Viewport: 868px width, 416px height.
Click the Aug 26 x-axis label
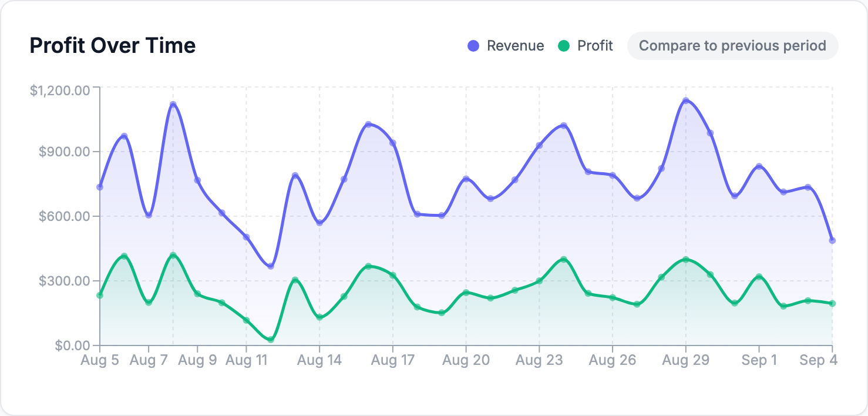(613, 360)
